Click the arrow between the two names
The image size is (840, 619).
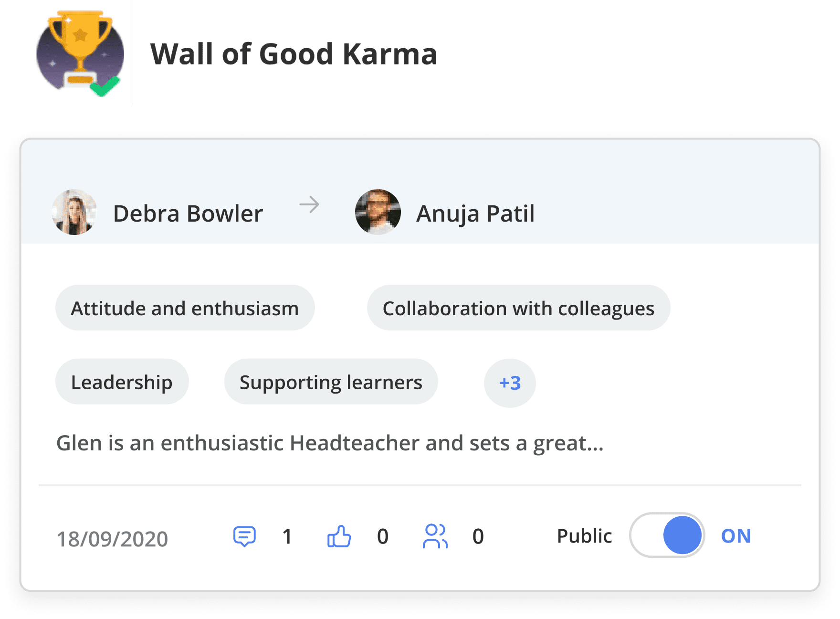pyautogui.click(x=309, y=205)
